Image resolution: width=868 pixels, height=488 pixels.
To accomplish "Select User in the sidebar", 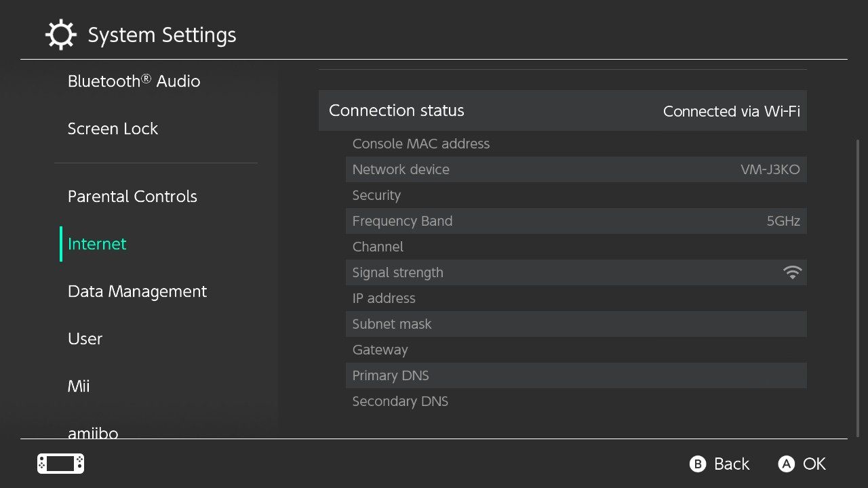I will coord(85,339).
